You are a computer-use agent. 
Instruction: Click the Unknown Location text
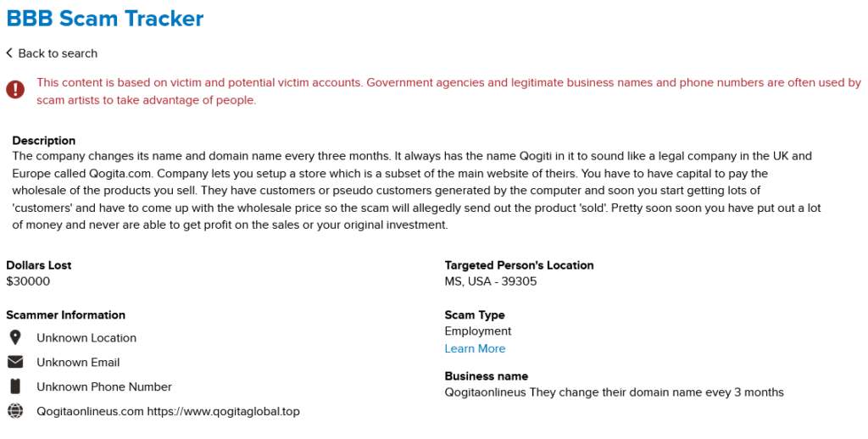point(86,338)
